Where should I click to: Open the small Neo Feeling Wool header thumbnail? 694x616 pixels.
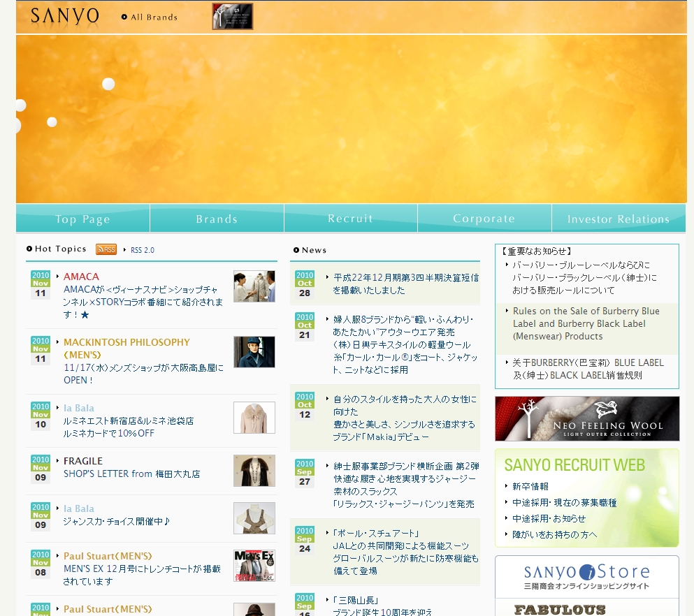(x=232, y=16)
